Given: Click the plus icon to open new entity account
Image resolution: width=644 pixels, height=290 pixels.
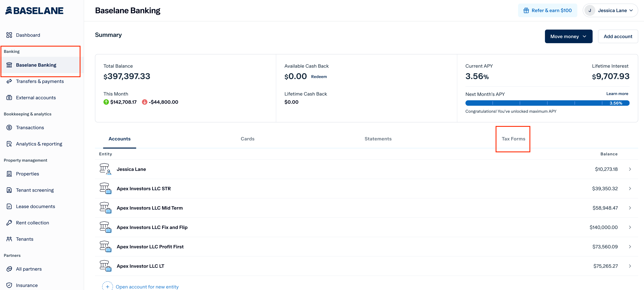Looking at the screenshot, I should [108, 287].
